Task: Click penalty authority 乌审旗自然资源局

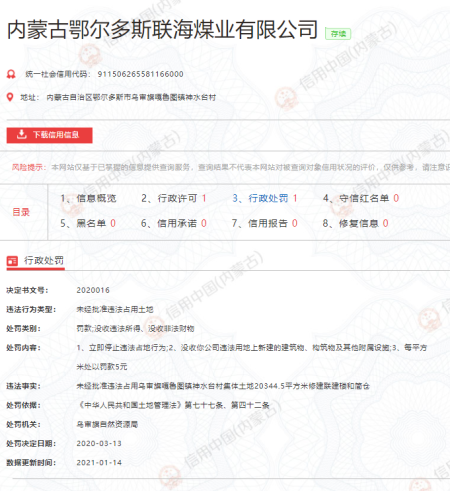Action: point(107,424)
